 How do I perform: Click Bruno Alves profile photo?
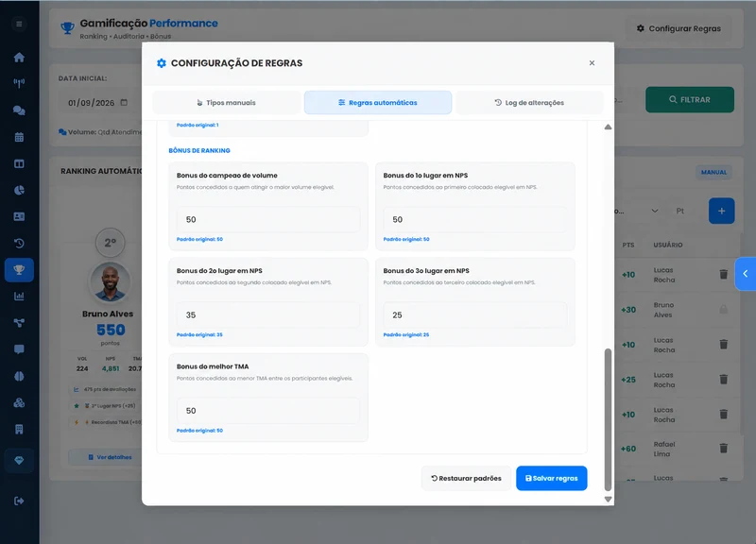point(110,281)
